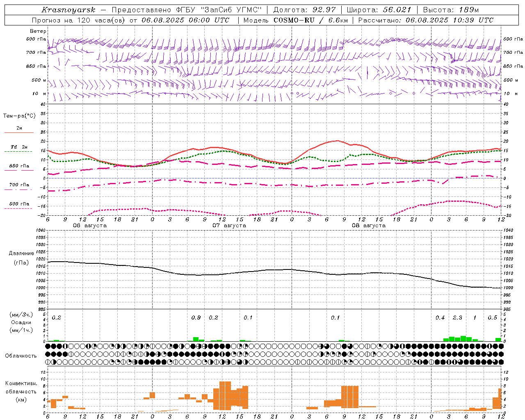Click the Долгота: 92.97 value
Viewport: 525px width, 420px height.
tap(304, 10)
